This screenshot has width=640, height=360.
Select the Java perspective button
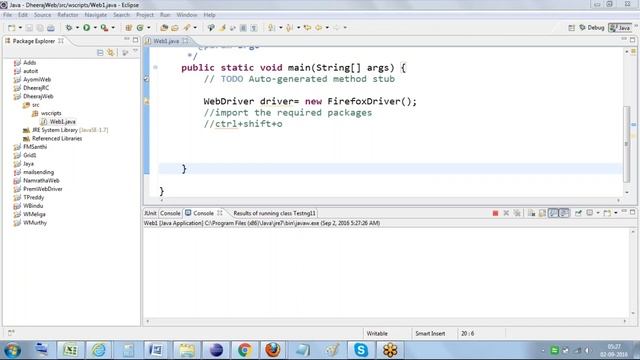coord(620,28)
